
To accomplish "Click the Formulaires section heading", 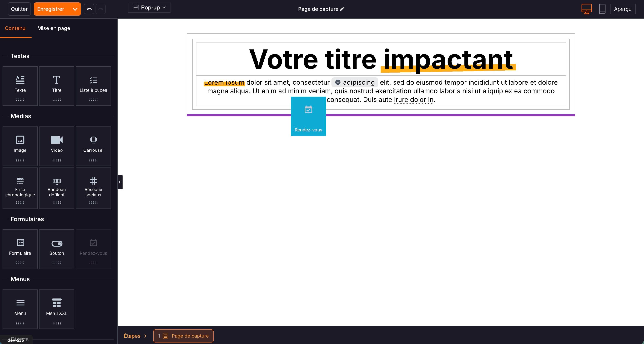I will [x=27, y=219].
